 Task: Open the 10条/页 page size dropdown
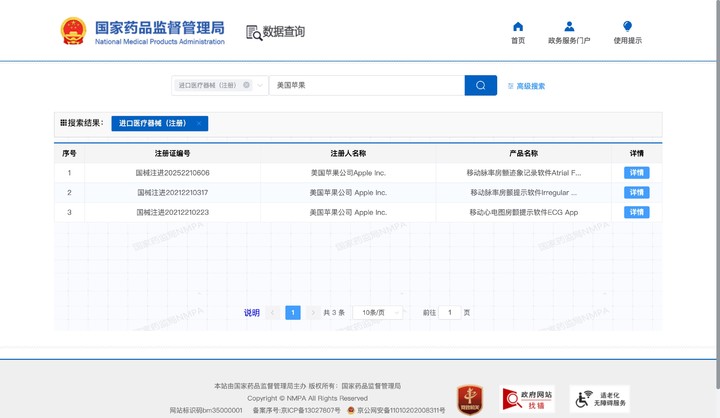381,313
